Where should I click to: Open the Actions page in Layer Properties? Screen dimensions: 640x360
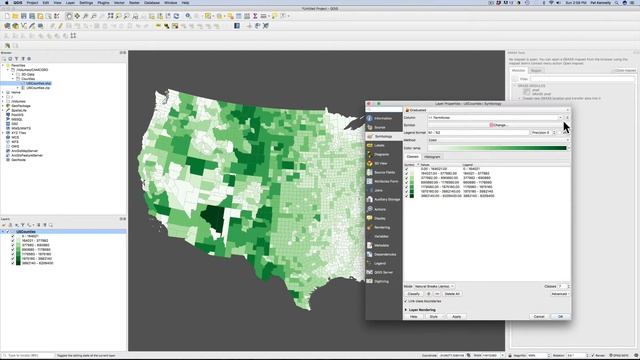pos(384,209)
